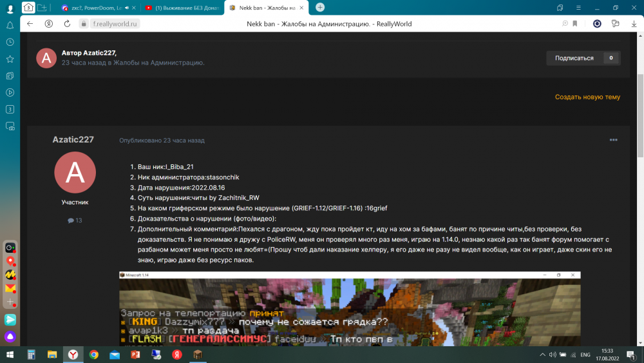Click Опубликовано 23 часа назад timestamp

[162, 141]
